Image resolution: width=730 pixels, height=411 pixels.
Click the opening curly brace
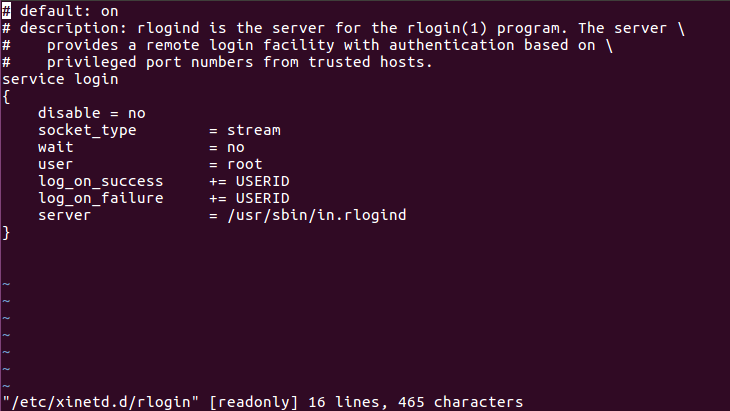click(x=7, y=96)
